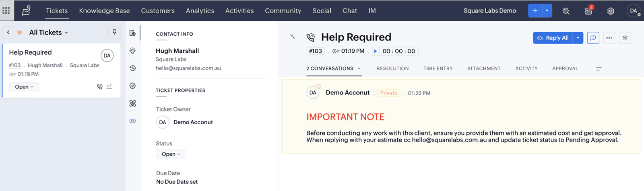This screenshot has width=644, height=191.
Task: Open the Knowledge Base menu
Action: coord(104,11)
